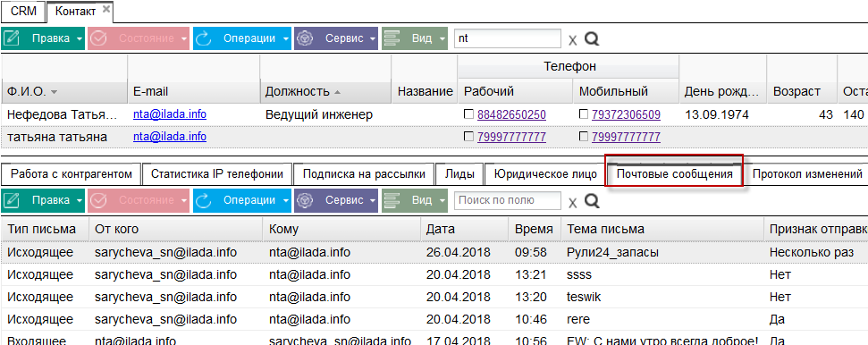Click the pencil edit icon in top toolbar
Viewport: 868px width, 345px height.
coord(12,38)
